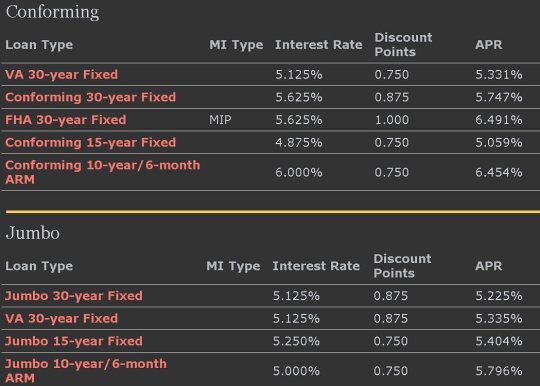540x386 pixels.
Task: Select the Jumbo 15-year Fixed link
Action: point(74,341)
